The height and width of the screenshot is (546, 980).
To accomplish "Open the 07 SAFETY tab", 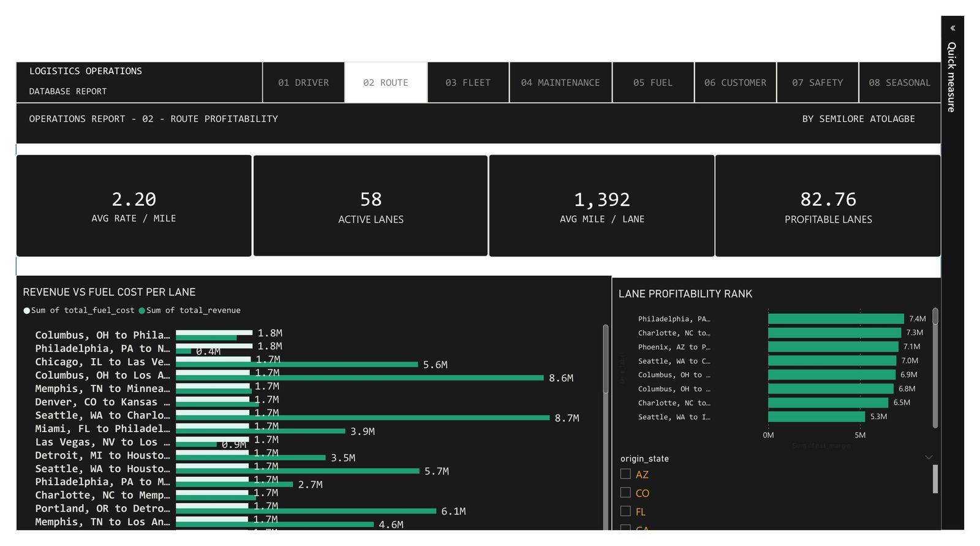I will point(818,83).
